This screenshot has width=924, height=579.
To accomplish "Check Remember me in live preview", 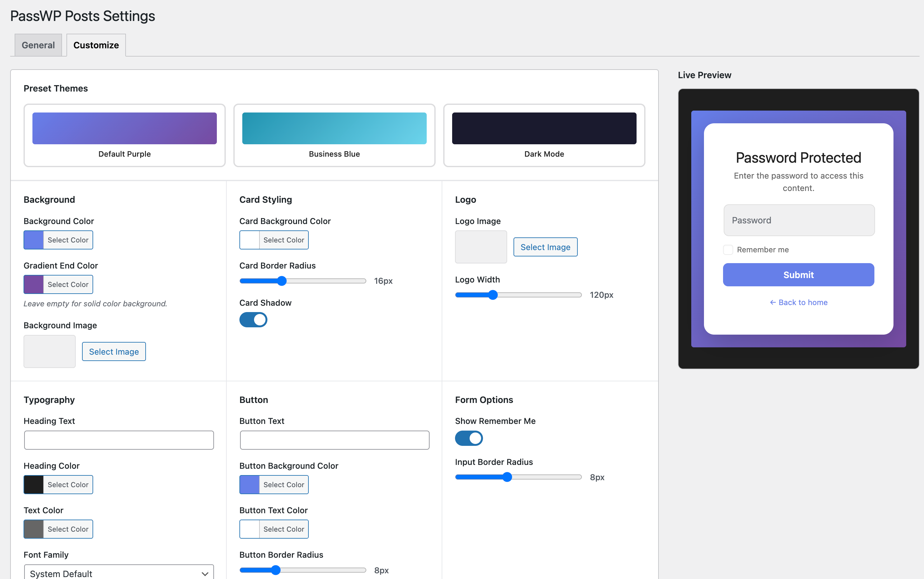I will (x=728, y=250).
